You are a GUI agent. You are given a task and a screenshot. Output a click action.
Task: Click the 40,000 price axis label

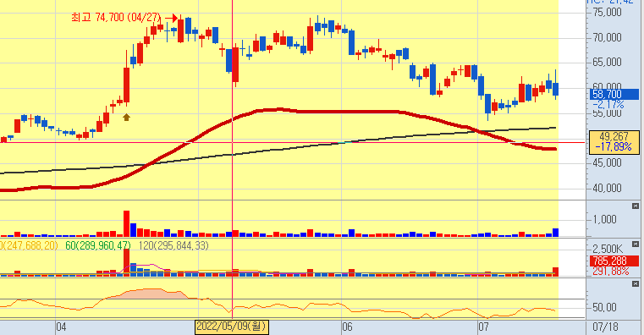tap(608, 188)
